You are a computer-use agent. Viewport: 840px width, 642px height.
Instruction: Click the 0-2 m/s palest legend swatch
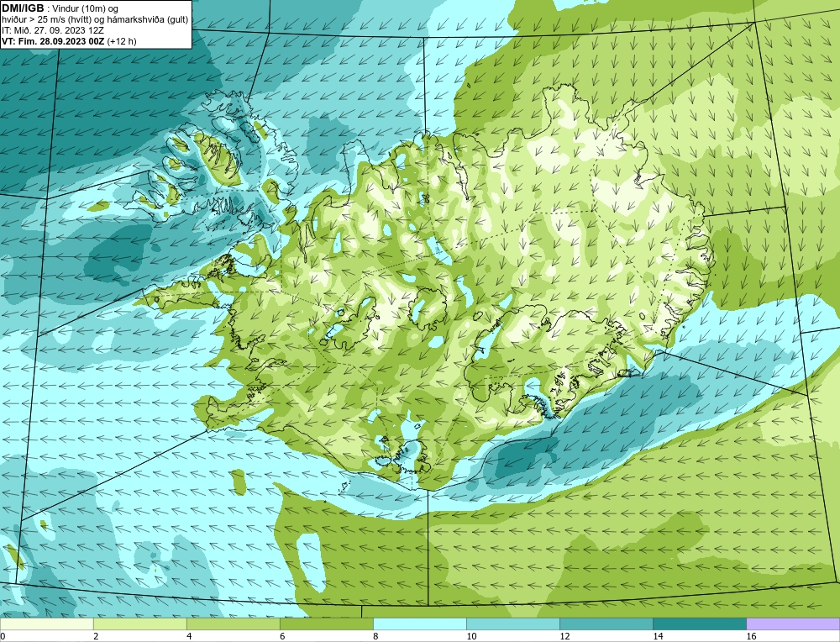(46, 624)
